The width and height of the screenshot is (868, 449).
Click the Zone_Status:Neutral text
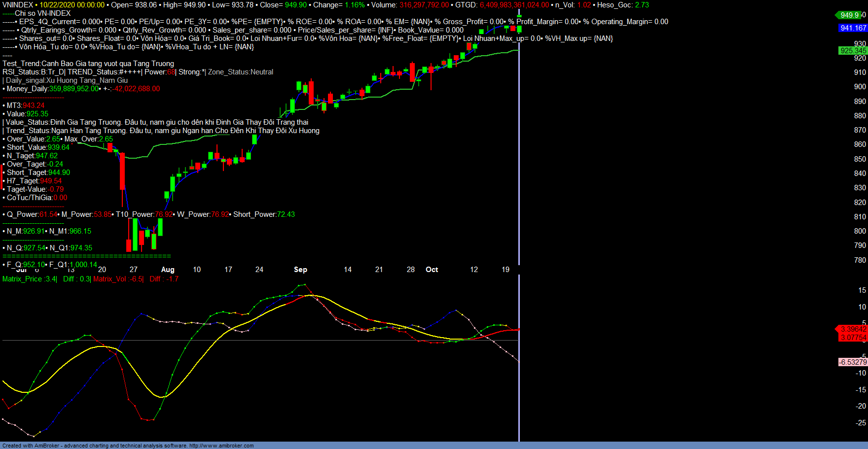240,72
